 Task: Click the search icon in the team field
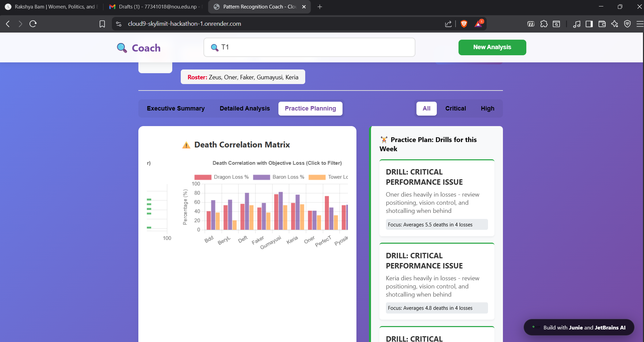(214, 47)
